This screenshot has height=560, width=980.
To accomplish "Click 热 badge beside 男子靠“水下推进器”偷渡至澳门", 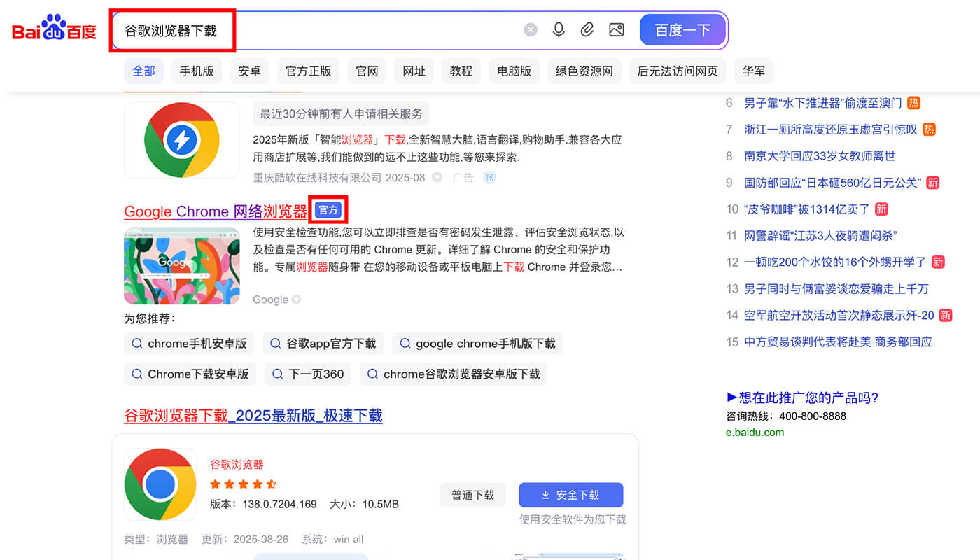I will click(913, 103).
